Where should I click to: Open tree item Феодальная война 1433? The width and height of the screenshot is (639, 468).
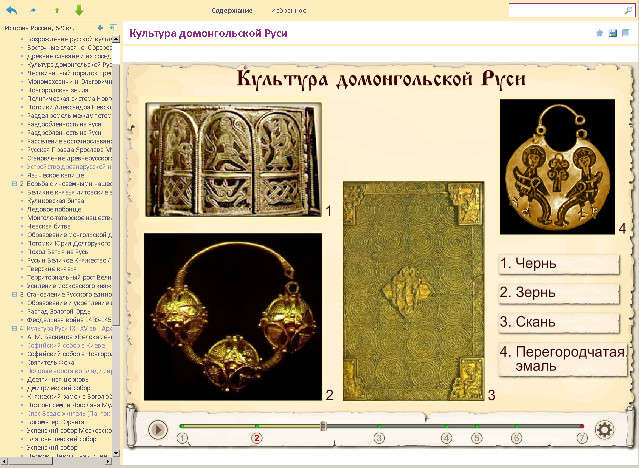point(69,320)
